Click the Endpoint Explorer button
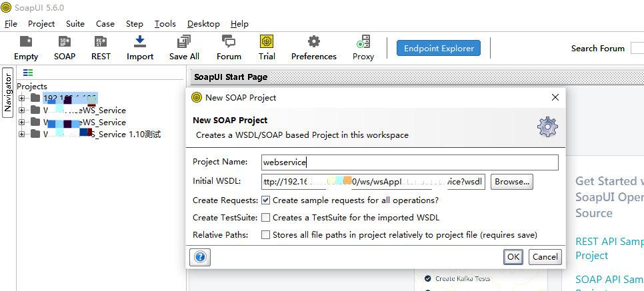The width and height of the screenshot is (644, 291). coord(439,48)
